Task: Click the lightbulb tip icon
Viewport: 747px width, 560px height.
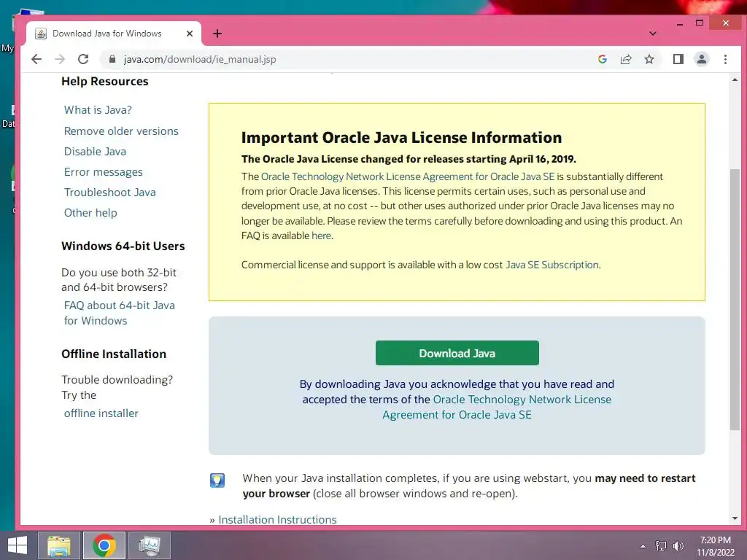Action: click(x=217, y=481)
